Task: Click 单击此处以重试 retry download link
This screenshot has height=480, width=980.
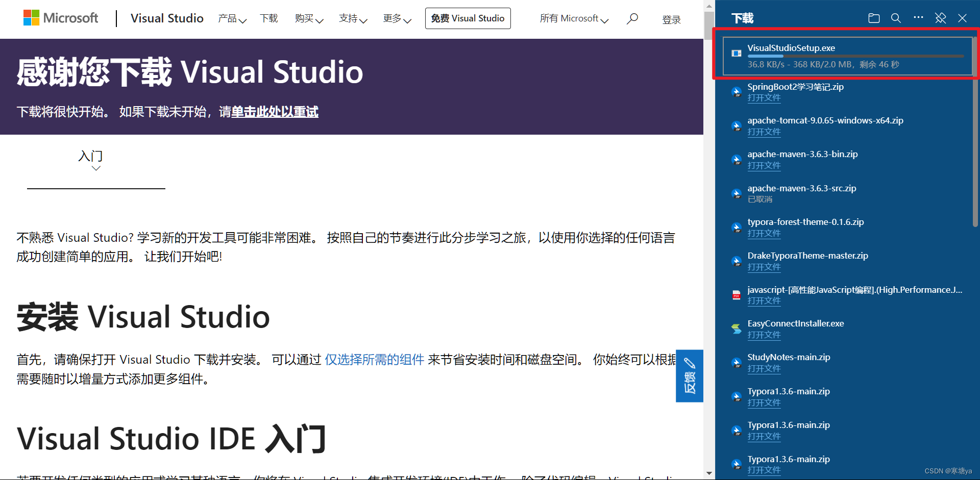Action: click(275, 112)
